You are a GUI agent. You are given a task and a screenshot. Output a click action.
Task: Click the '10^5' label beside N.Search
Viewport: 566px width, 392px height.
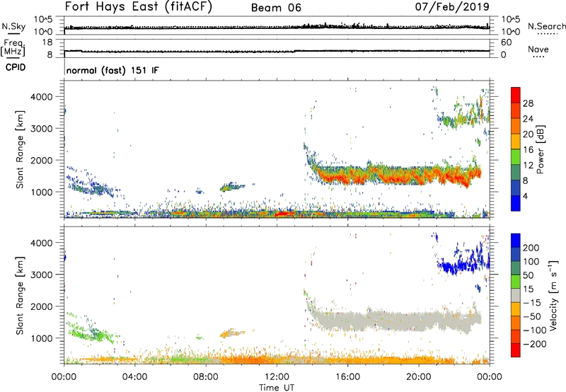click(x=511, y=20)
